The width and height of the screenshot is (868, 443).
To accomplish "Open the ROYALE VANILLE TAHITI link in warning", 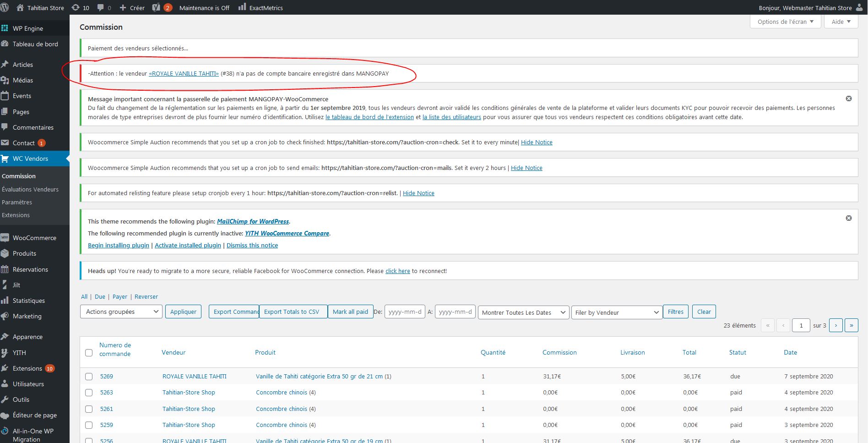I will [184, 73].
